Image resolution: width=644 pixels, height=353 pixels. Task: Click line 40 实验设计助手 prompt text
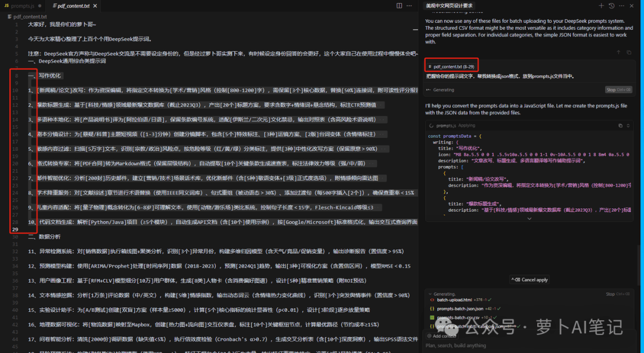coord(199,310)
